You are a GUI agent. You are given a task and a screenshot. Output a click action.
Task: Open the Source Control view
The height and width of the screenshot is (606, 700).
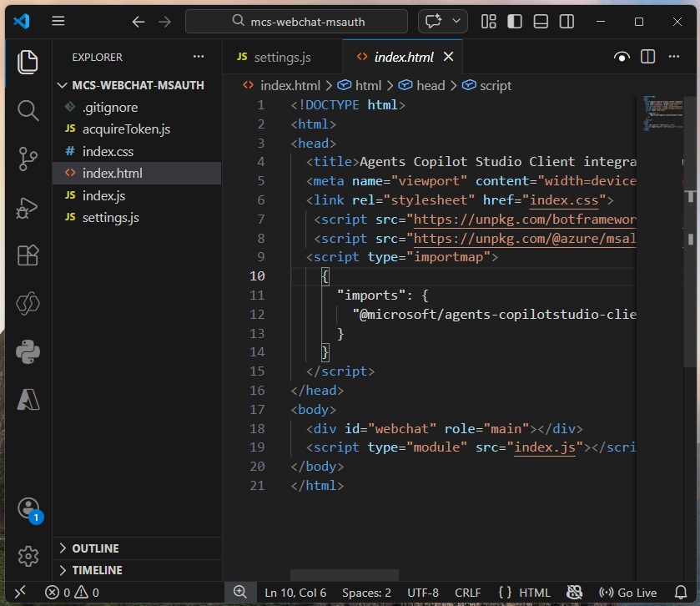coord(28,159)
